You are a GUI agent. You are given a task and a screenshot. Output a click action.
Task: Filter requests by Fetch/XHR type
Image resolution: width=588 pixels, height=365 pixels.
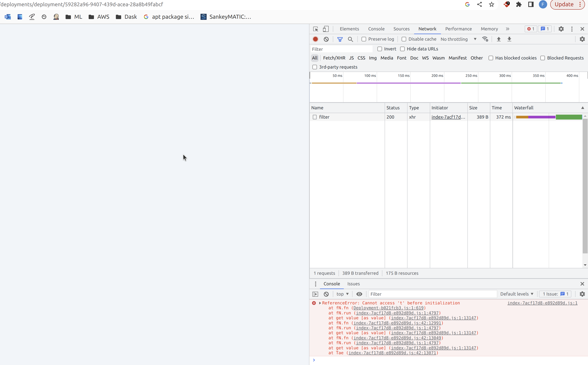334,58
